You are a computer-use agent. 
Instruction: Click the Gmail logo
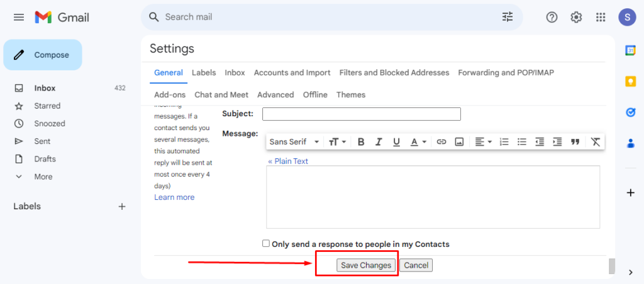[x=62, y=17]
